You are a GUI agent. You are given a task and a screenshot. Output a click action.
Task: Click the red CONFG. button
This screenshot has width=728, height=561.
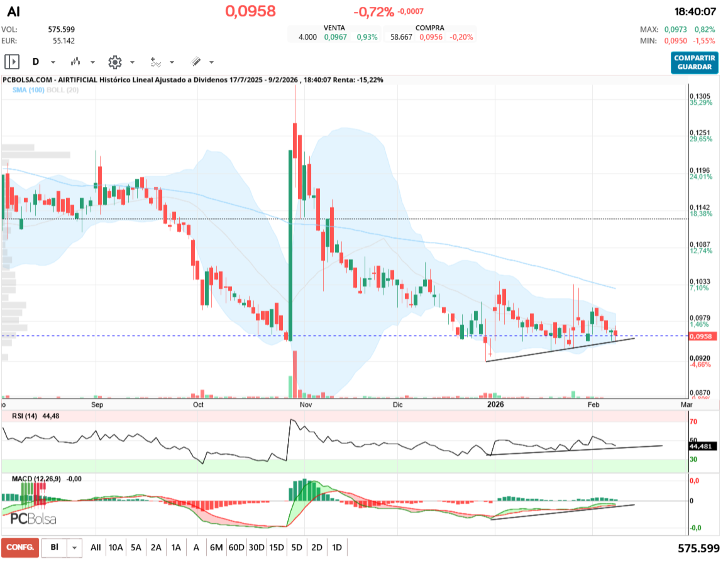[x=20, y=548]
